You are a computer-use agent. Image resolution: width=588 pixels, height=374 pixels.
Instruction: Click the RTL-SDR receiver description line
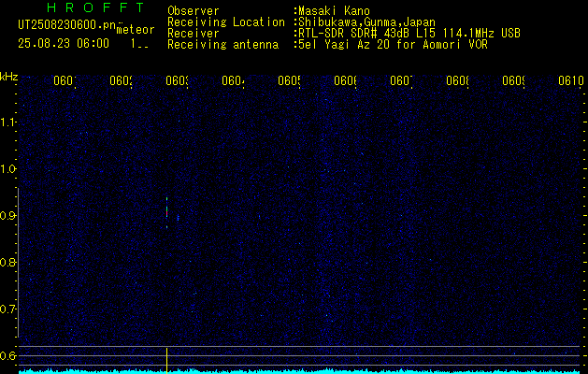pyautogui.click(x=409, y=34)
